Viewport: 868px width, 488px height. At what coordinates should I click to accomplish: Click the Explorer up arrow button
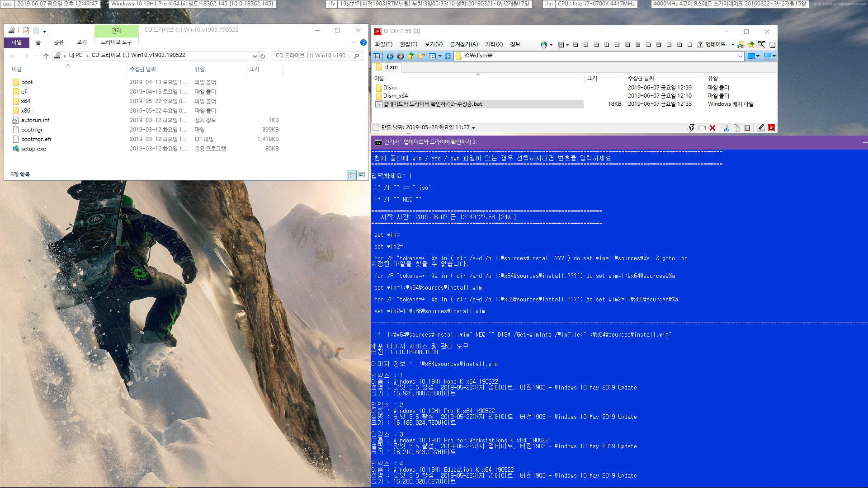[46, 56]
